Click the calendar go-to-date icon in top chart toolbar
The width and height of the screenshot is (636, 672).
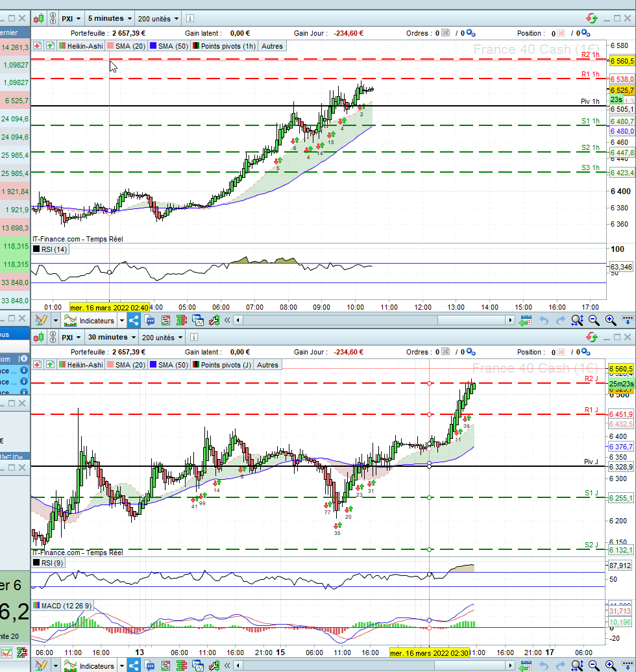click(x=525, y=320)
